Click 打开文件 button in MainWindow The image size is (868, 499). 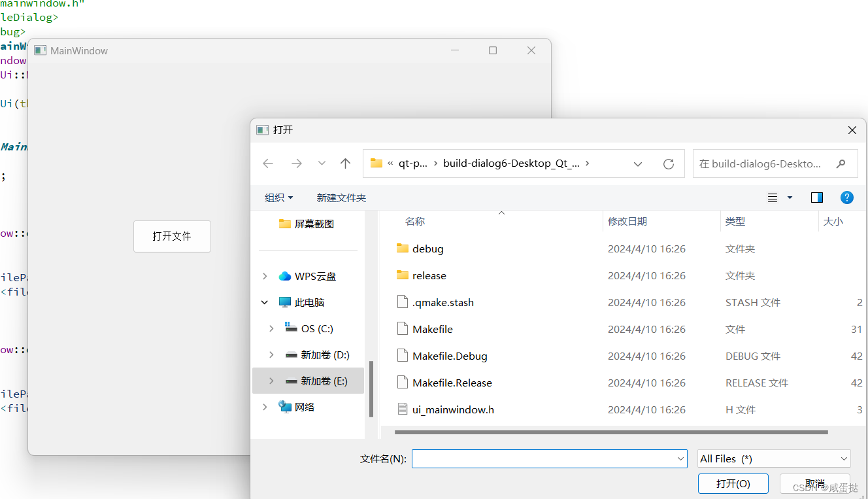click(172, 236)
